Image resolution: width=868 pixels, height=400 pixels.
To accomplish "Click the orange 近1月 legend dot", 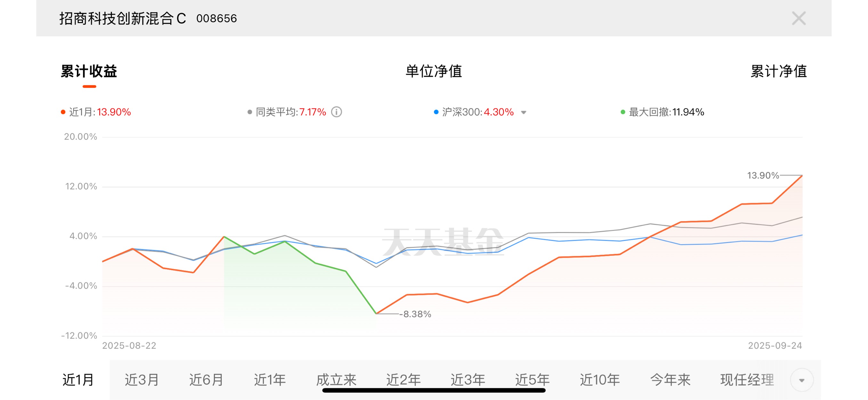I will [63, 112].
